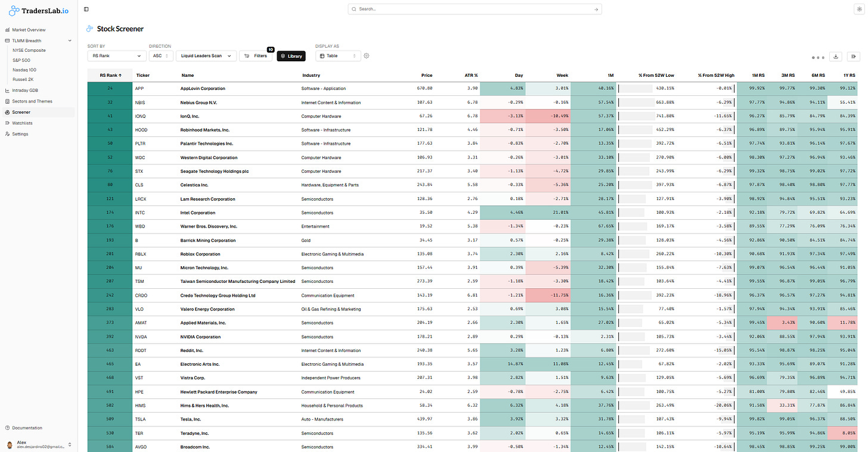Click the search submit arrow icon

pyautogui.click(x=596, y=10)
